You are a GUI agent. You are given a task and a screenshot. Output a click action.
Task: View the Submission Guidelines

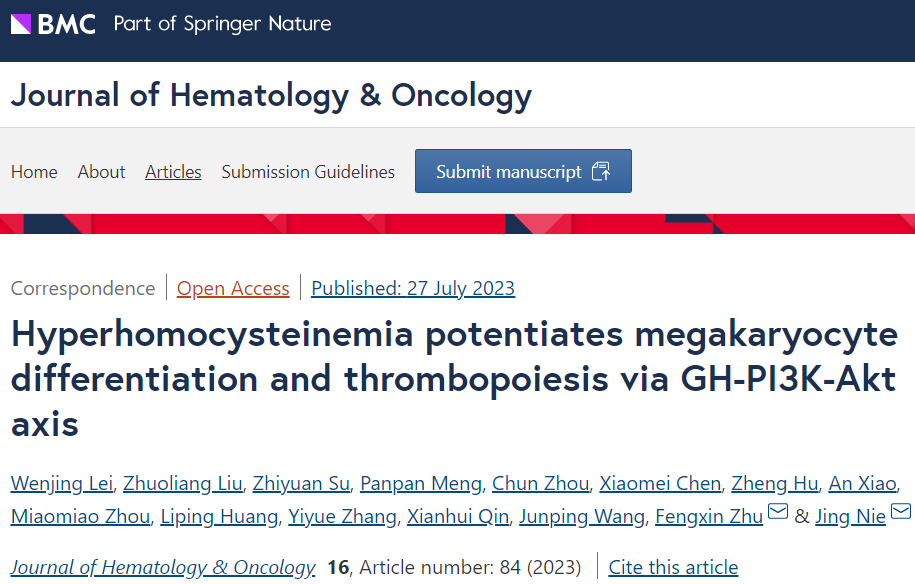tap(308, 172)
